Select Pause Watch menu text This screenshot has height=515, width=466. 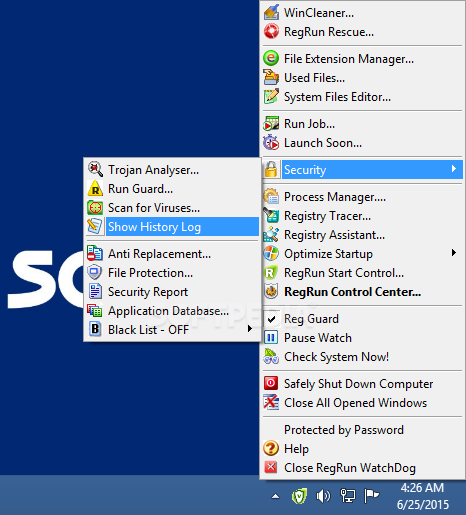(x=318, y=338)
